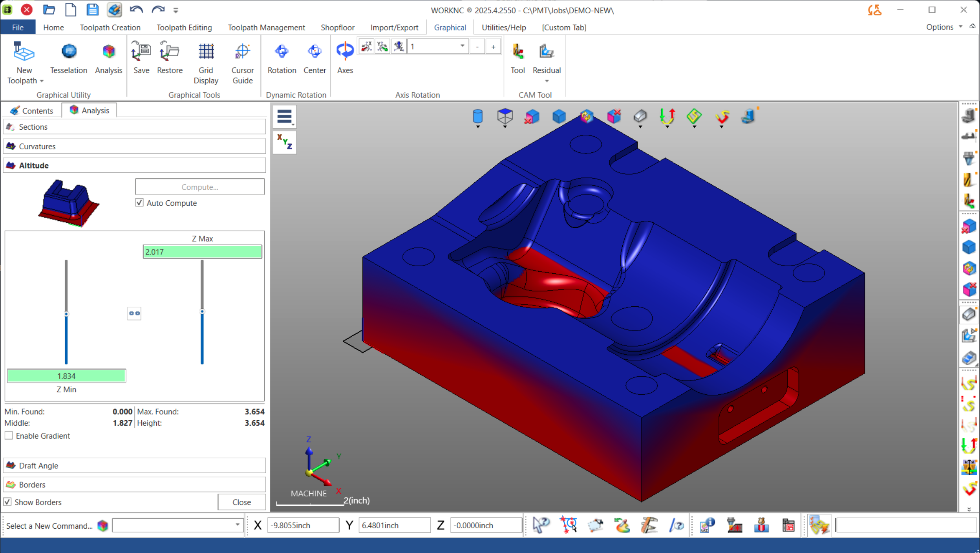The width and height of the screenshot is (980, 553).
Task: Switch to the Contents panel tab
Action: coord(32,110)
